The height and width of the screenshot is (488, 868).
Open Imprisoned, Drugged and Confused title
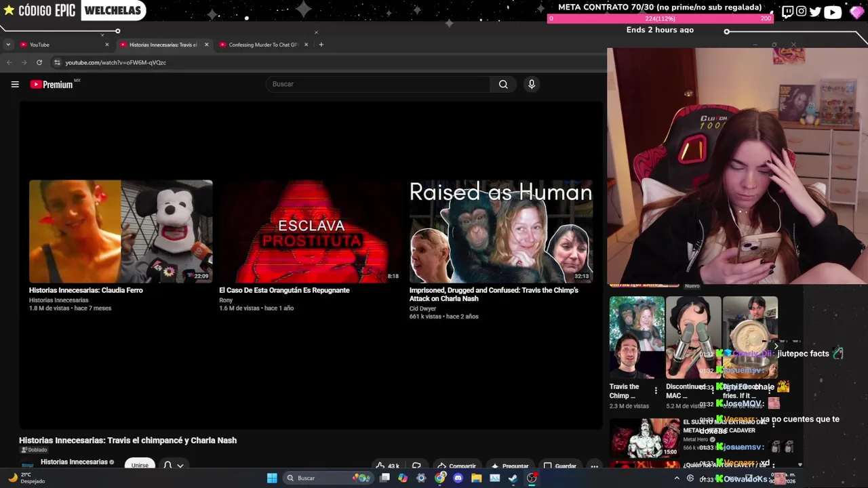pos(494,294)
